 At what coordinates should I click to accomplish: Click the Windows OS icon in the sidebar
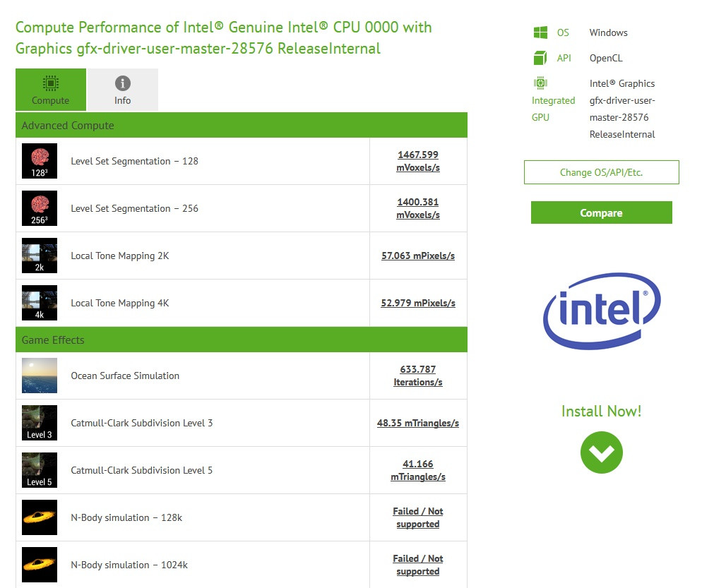(x=539, y=32)
